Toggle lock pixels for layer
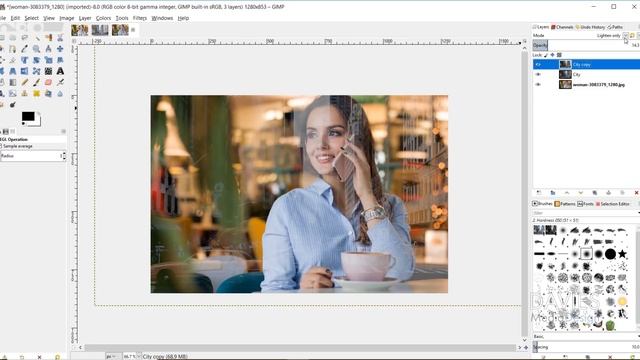Image resolution: width=640 pixels, height=360 pixels. [x=546, y=55]
